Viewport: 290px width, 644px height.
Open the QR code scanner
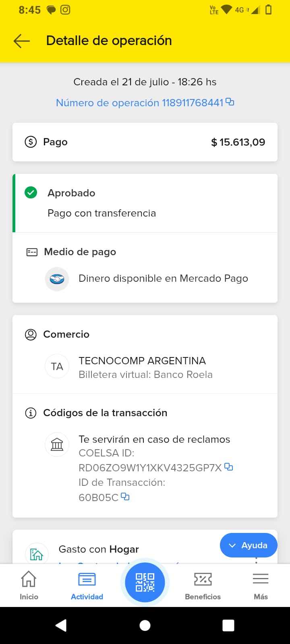coord(145,582)
